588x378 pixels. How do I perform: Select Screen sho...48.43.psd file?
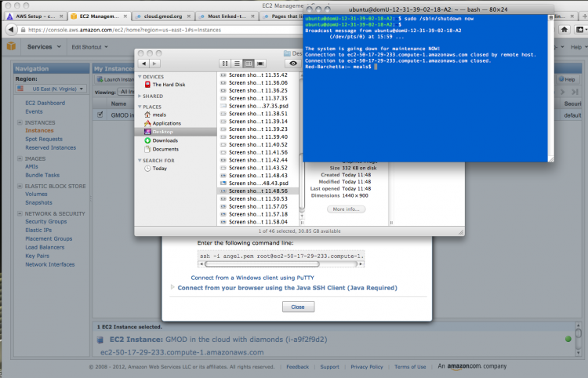[258, 184]
